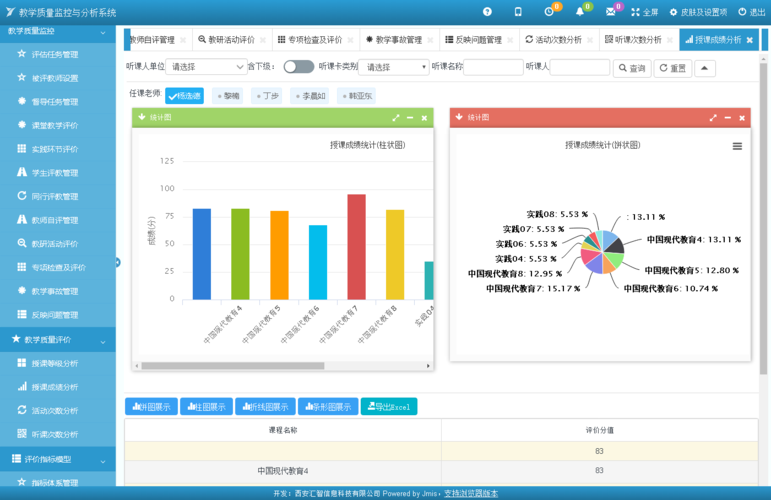Click the 柱图展示 button
This screenshot has width=771, height=500.
click(x=207, y=407)
